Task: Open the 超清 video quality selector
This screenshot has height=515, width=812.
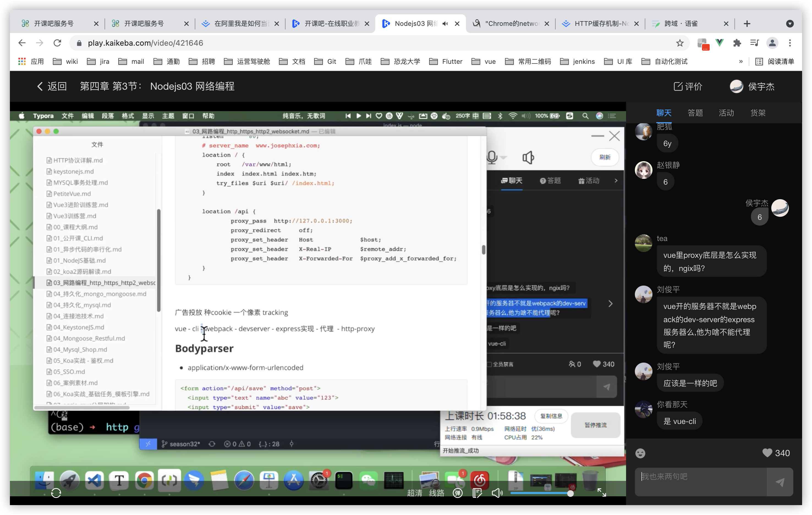Action: pyautogui.click(x=415, y=493)
